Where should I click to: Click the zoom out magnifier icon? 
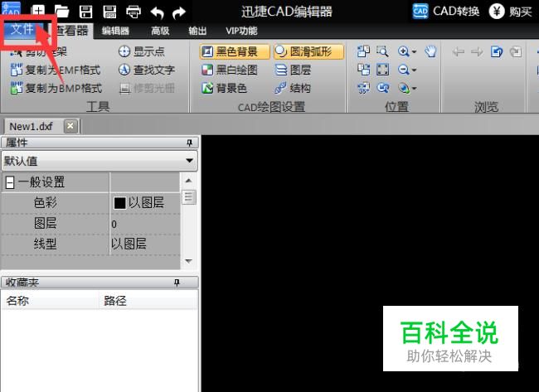pyautogui.click(x=403, y=70)
